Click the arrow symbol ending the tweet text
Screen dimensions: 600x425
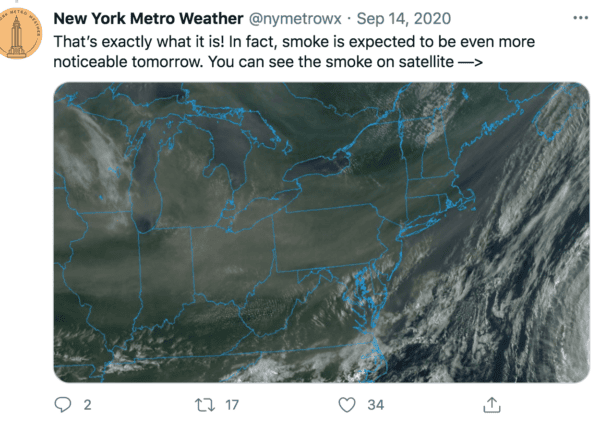[470, 62]
